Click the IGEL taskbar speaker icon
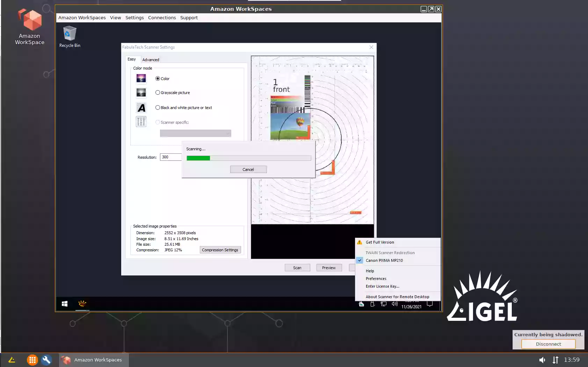588x367 pixels. click(x=542, y=360)
